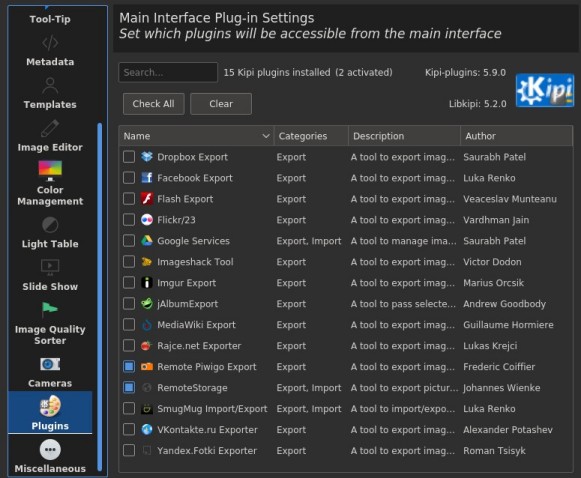This screenshot has width=581, height=478.
Task: Select the Plugins palette icon
Action: (50, 406)
